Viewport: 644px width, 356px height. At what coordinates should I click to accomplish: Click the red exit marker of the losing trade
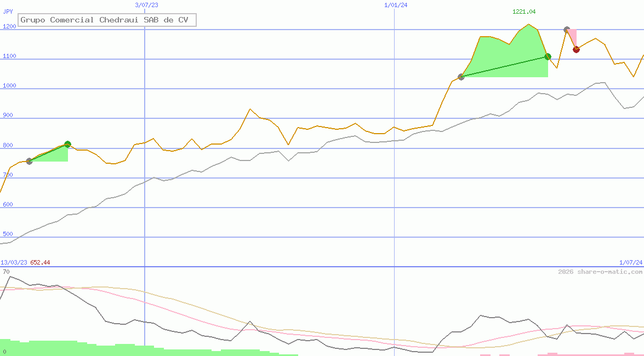[576, 49]
